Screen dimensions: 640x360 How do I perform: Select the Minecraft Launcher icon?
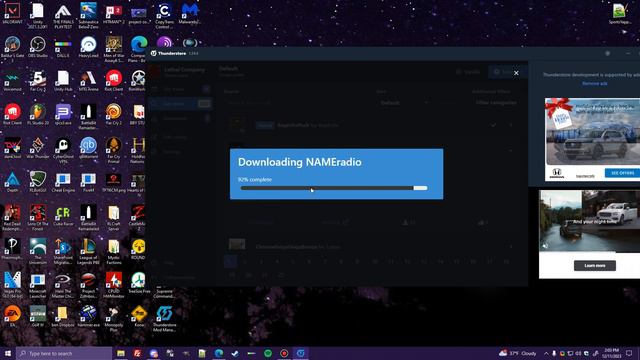pos(38,285)
